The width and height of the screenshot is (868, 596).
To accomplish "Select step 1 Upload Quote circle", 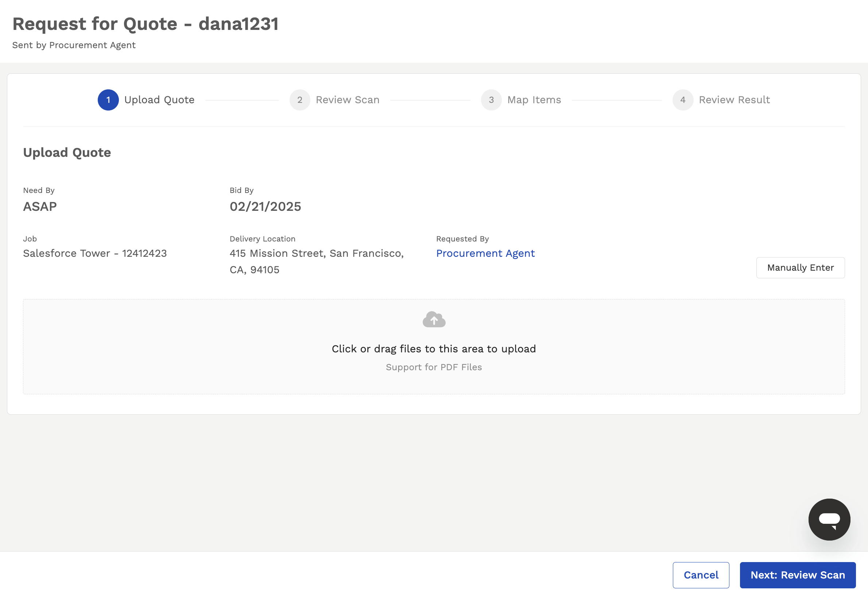I will pyautogui.click(x=108, y=100).
